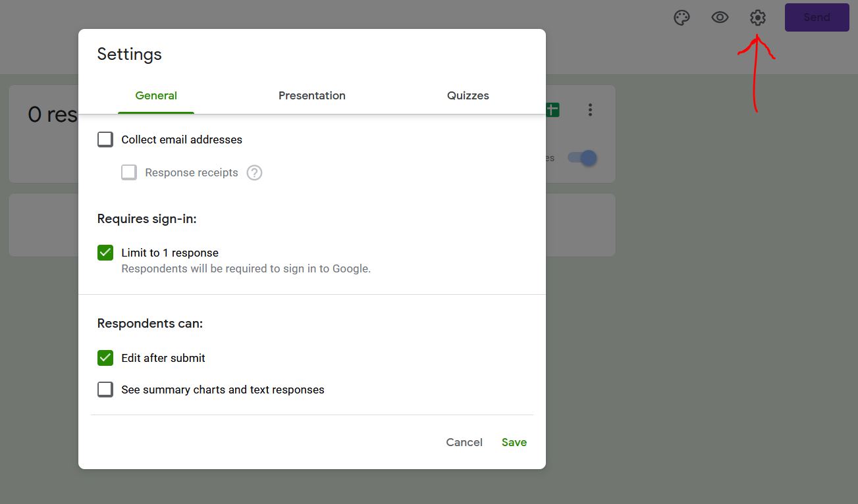Uncheck Limit to 1 response
The height and width of the screenshot is (504, 858).
pos(105,253)
